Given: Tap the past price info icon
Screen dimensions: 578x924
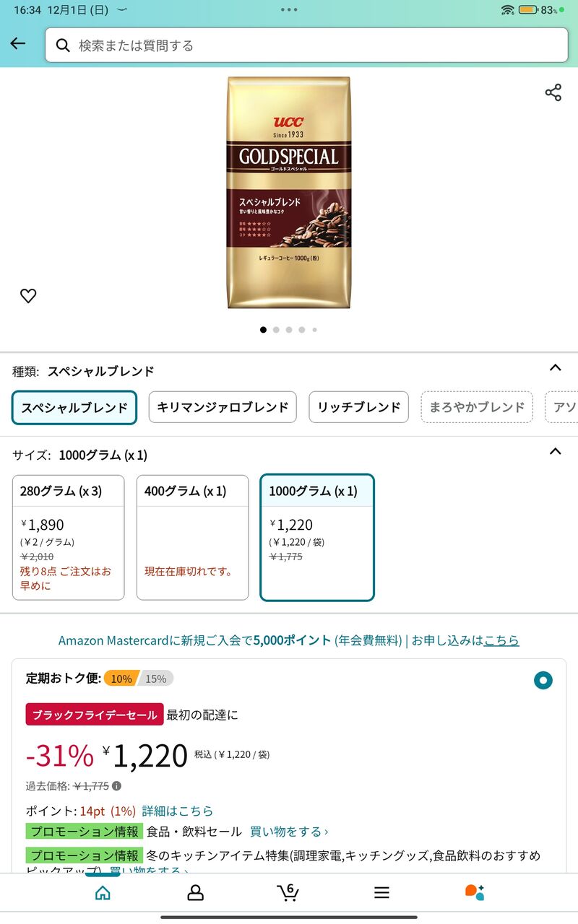Looking at the screenshot, I should tap(116, 786).
